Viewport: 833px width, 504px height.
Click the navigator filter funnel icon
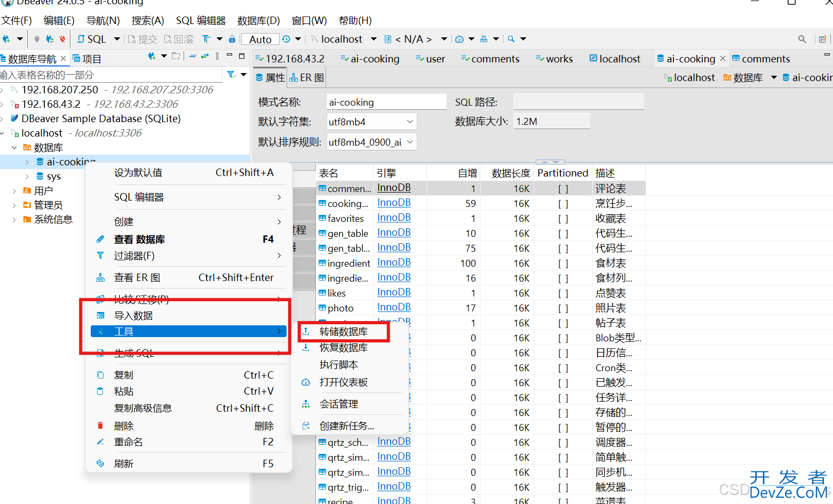[x=231, y=75]
